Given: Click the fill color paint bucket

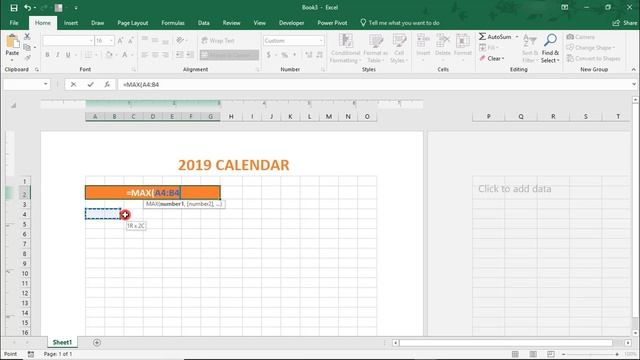Looking at the screenshot, I should click(x=109, y=55).
